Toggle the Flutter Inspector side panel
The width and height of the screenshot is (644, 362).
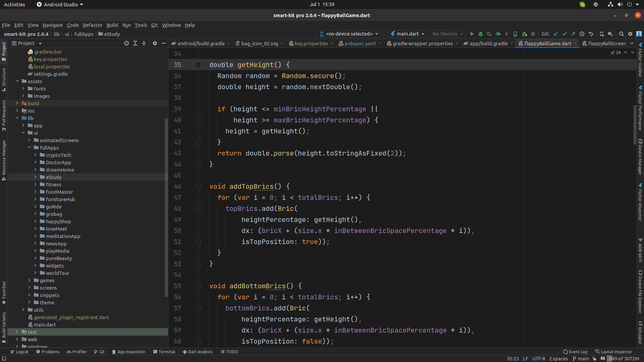640,202
